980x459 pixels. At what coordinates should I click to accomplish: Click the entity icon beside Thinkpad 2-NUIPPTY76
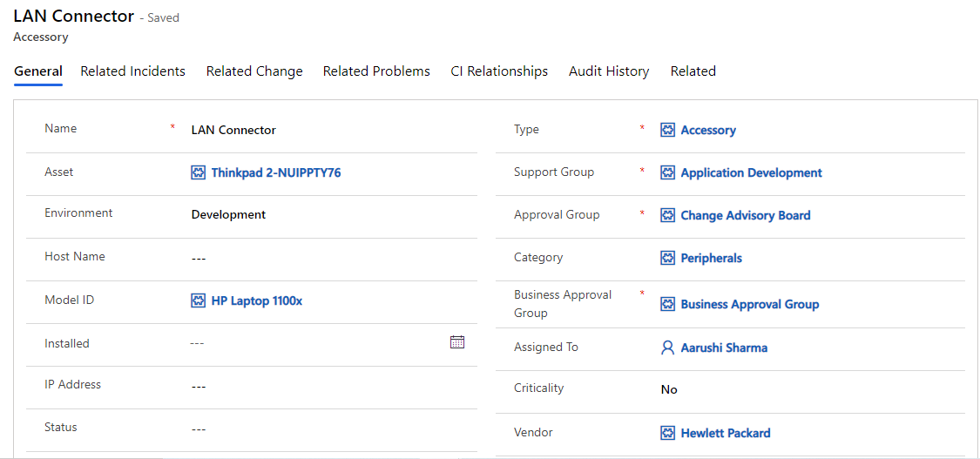click(x=199, y=172)
